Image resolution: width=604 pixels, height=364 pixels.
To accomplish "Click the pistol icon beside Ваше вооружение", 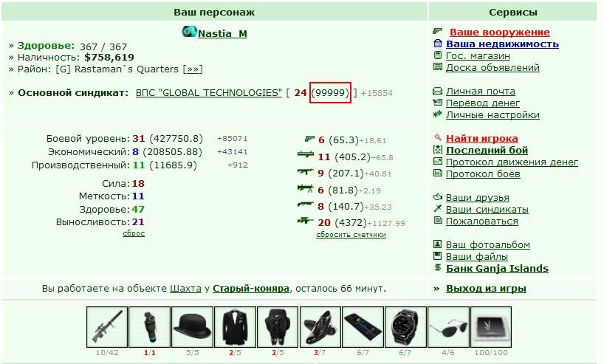I will click(x=438, y=31).
